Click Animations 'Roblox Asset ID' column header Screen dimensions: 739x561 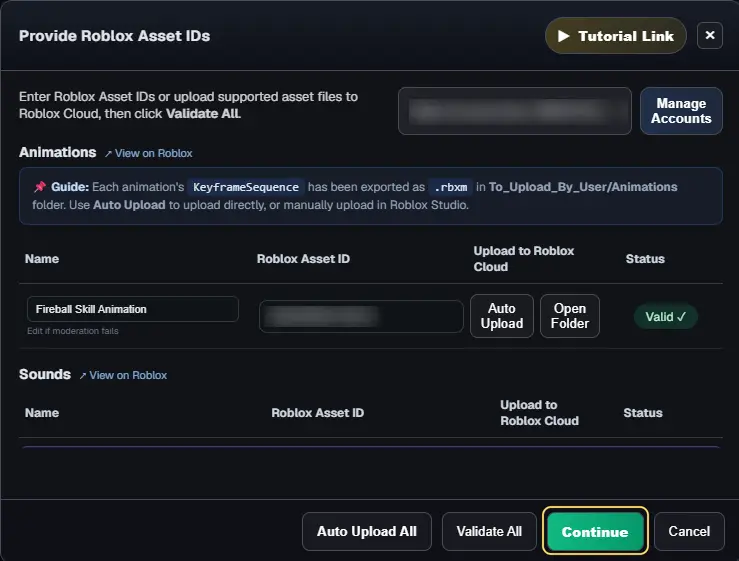pyautogui.click(x=303, y=259)
